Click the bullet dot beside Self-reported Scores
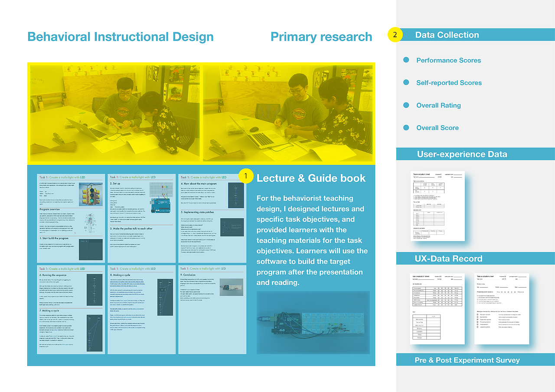 [x=406, y=82]
